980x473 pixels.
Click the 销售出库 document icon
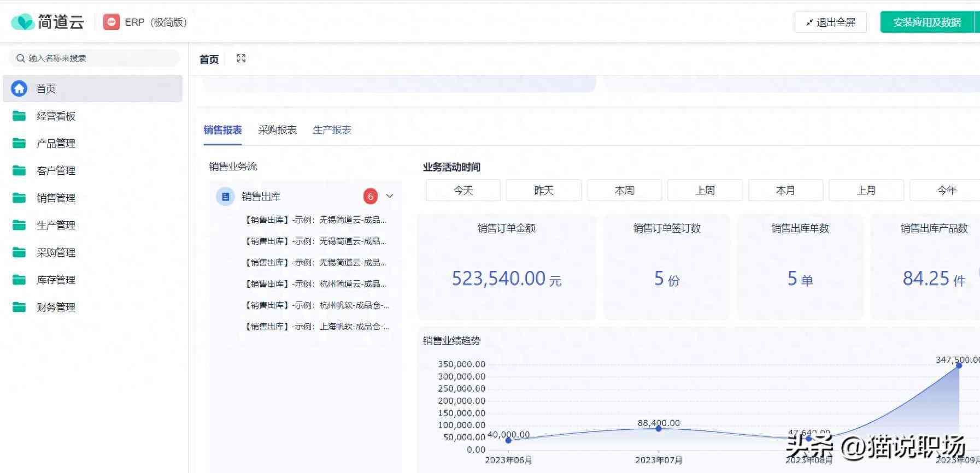click(225, 197)
